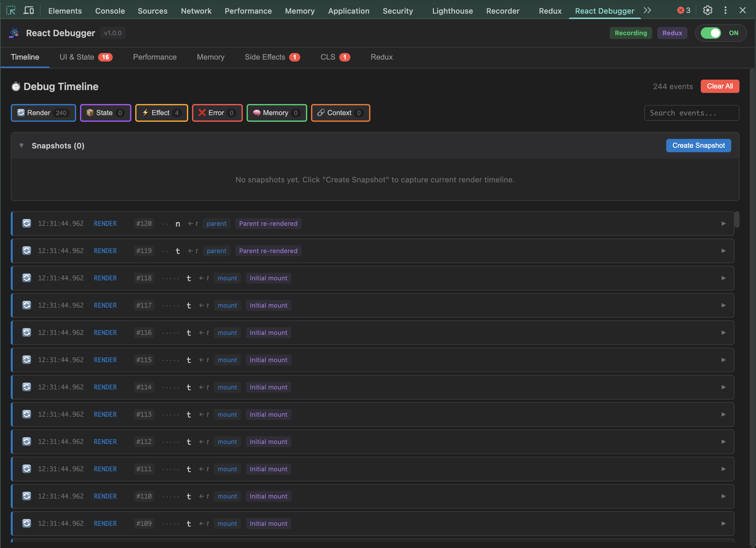This screenshot has width=756, height=548.
Task: Click the React Debugger atom logo
Action: pyautogui.click(x=14, y=33)
